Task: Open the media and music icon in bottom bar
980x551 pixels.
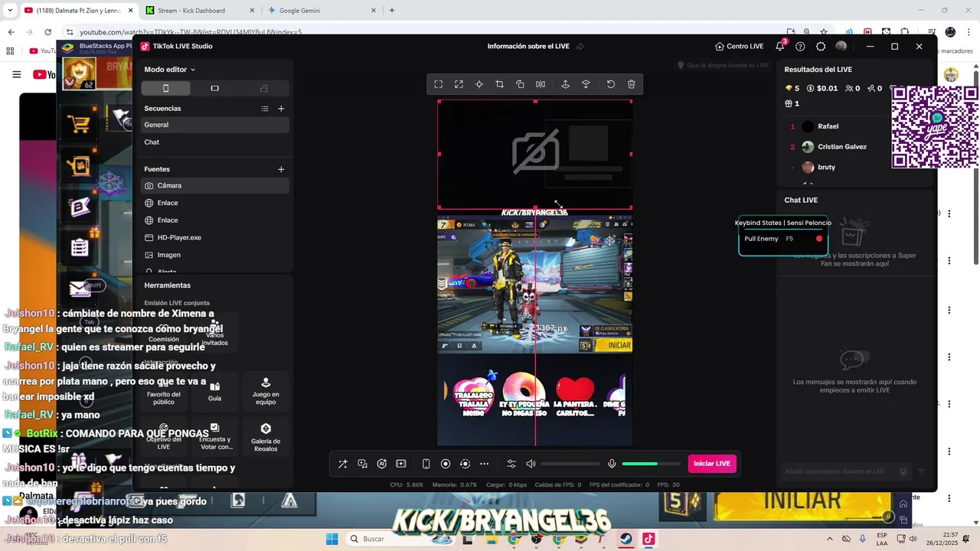Action: tap(362, 464)
